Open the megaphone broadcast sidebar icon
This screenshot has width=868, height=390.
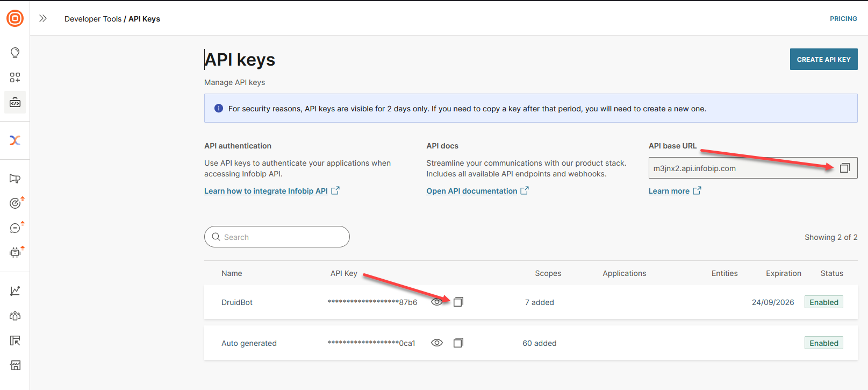[15, 179]
